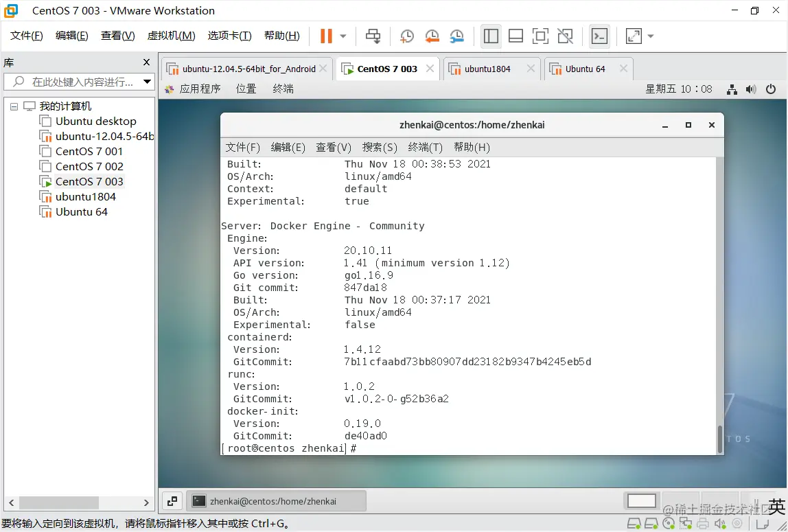Screen dimensions: 788x532
Task: Click the stretch guest display icon
Action: [634, 36]
